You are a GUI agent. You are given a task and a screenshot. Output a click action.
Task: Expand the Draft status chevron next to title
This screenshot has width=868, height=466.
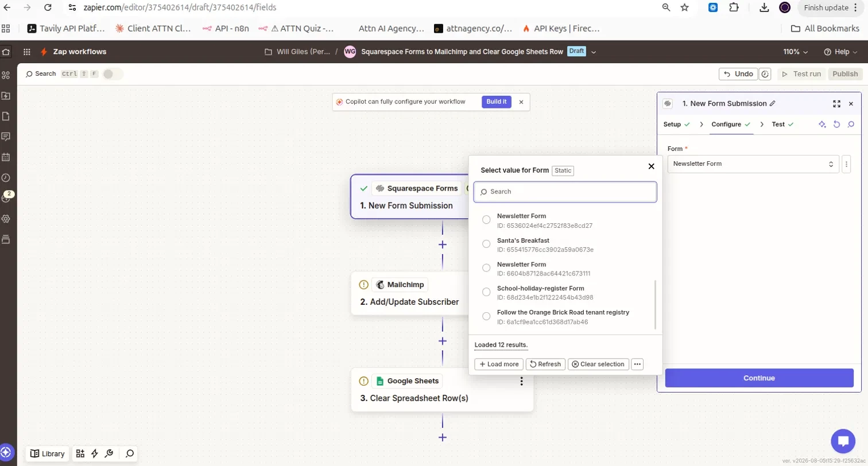click(594, 52)
